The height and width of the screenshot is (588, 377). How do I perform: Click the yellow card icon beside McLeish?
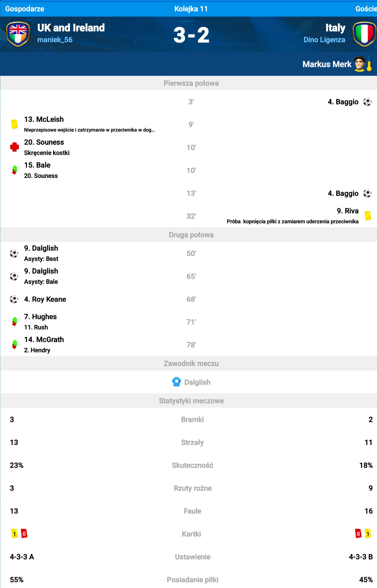point(14,124)
